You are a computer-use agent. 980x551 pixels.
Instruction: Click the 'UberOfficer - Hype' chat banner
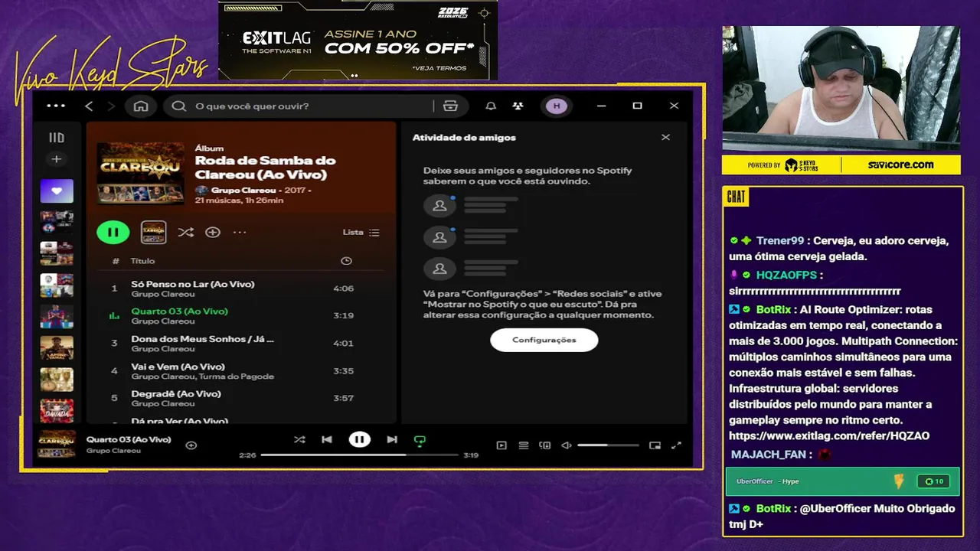pos(842,481)
